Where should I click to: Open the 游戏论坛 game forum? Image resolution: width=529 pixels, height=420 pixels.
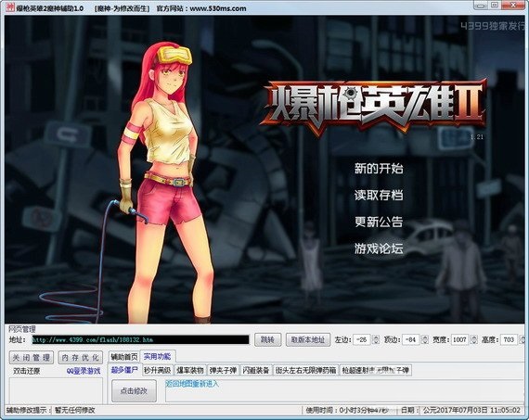(379, 248)
